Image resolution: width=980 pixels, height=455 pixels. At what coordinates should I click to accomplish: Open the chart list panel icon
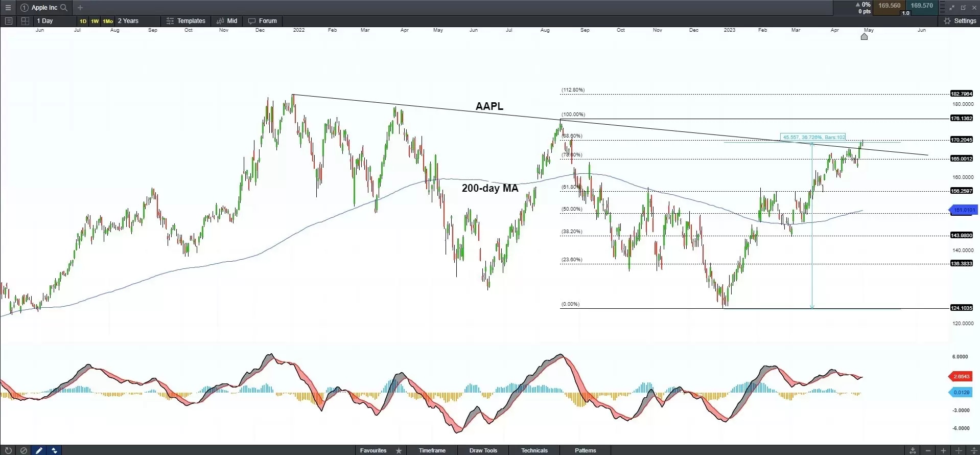pos(8,21)
